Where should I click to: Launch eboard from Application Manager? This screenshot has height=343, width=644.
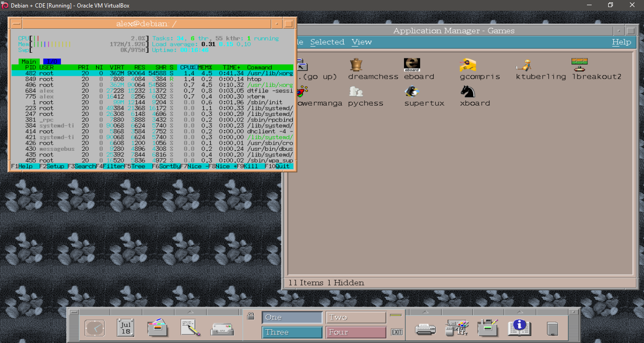[x=412, y=65]
